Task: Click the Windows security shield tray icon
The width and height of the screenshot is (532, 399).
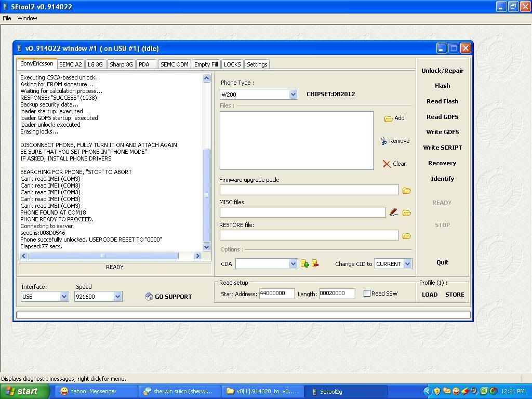Action: [x=437, y=391]
